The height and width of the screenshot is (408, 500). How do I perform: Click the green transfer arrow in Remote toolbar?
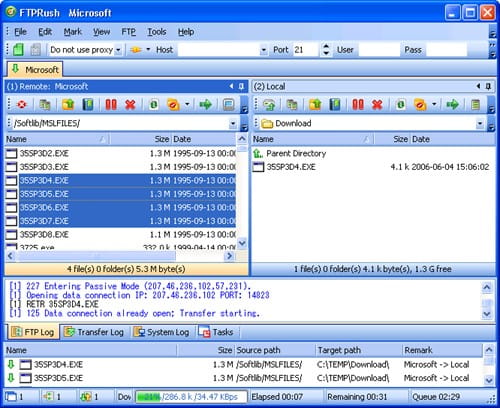[206, 105]
